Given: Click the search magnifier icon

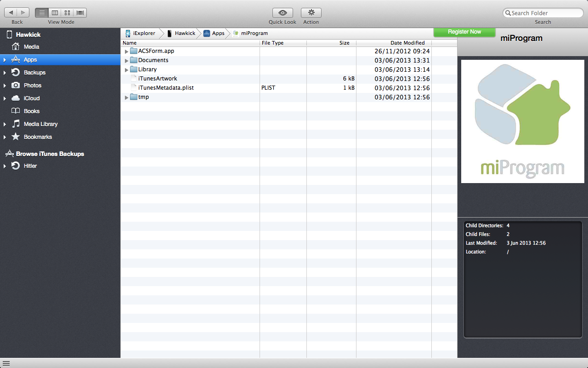Looking at the screenshot, I should pos(508,13).
